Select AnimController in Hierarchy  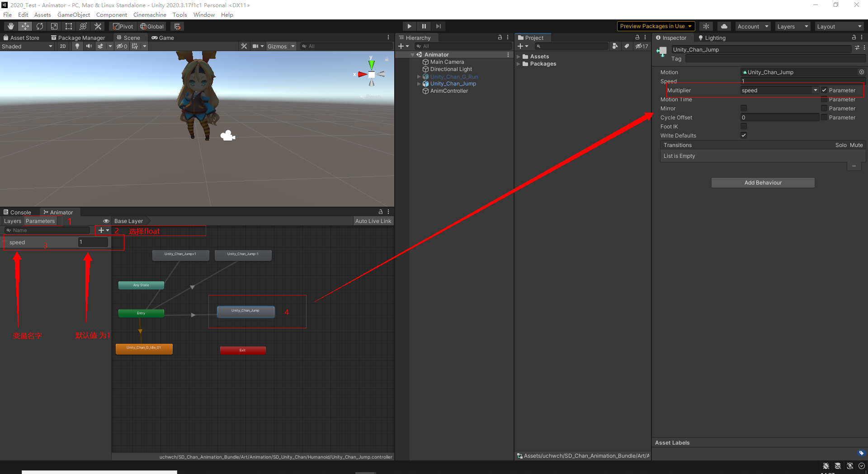tap(449, 91)
